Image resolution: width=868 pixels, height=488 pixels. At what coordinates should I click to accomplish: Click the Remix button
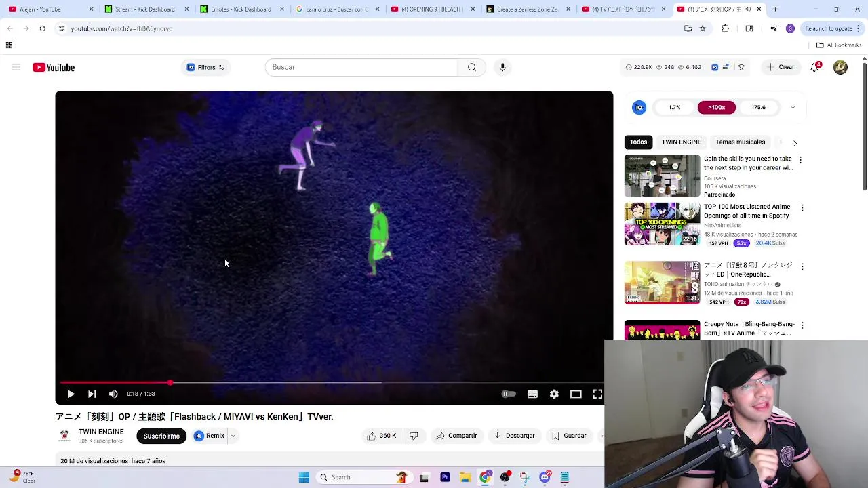coord(209,436)
